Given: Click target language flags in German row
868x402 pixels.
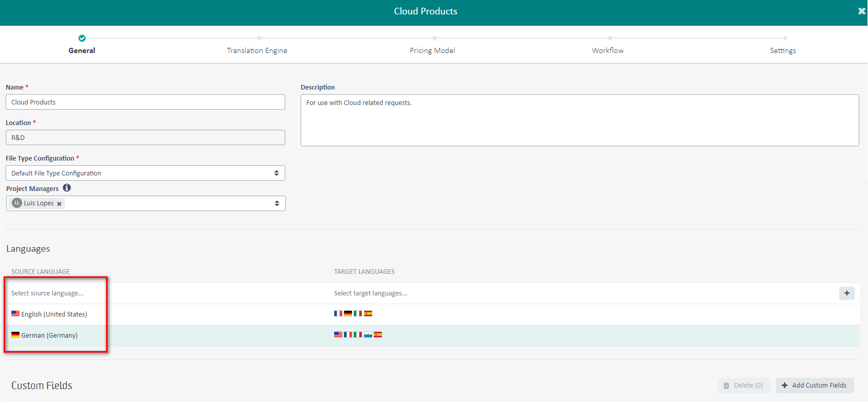Looking at the screenshot, I should (x=358, y=335).
